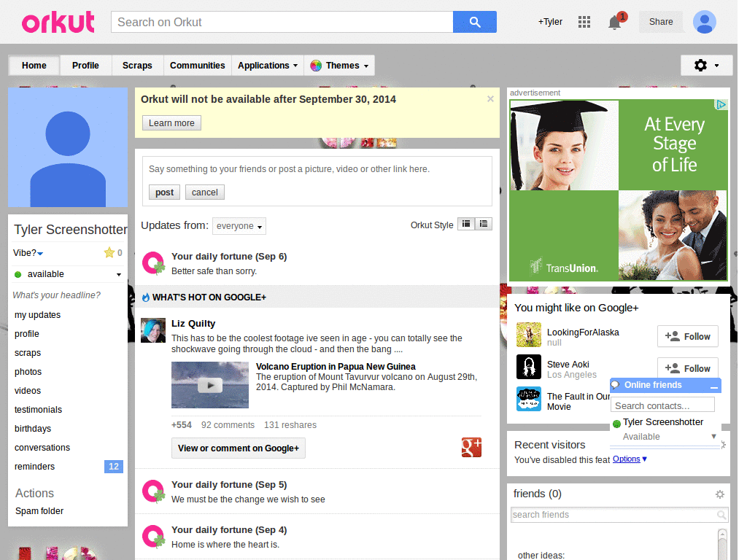Click the +Tyler link
747x560 pixels.
coord(550,22)
